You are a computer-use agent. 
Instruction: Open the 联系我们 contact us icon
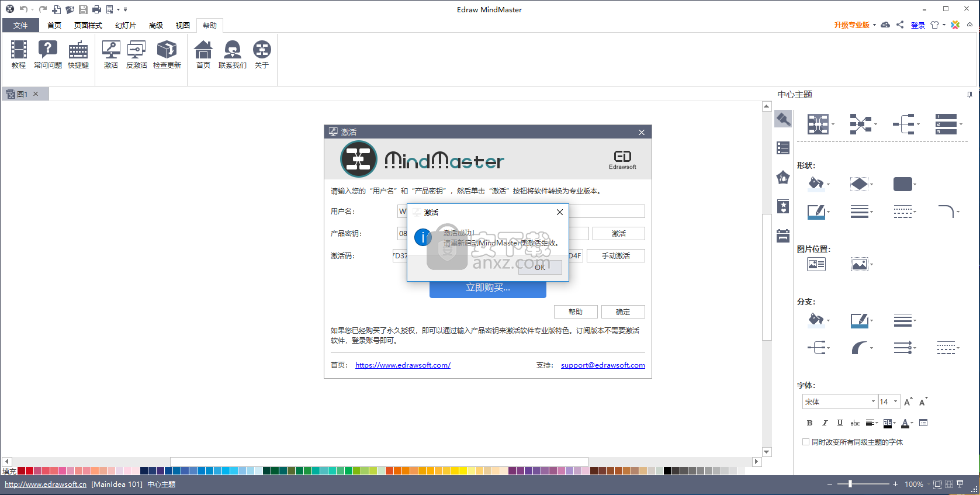tap(233, 54)
